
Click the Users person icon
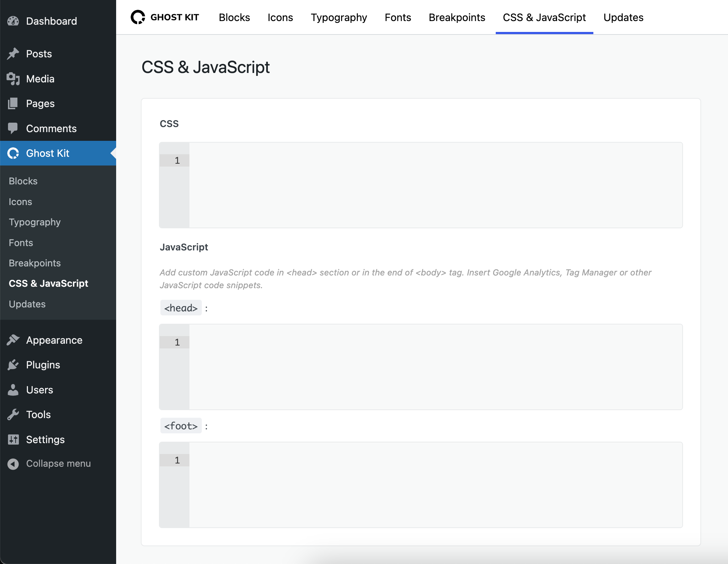13,389
